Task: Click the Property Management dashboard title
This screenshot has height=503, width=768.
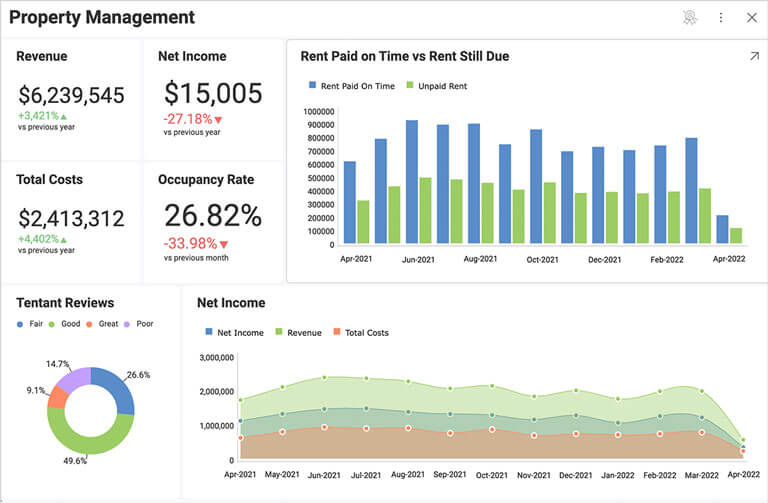Action: point(102,18)
